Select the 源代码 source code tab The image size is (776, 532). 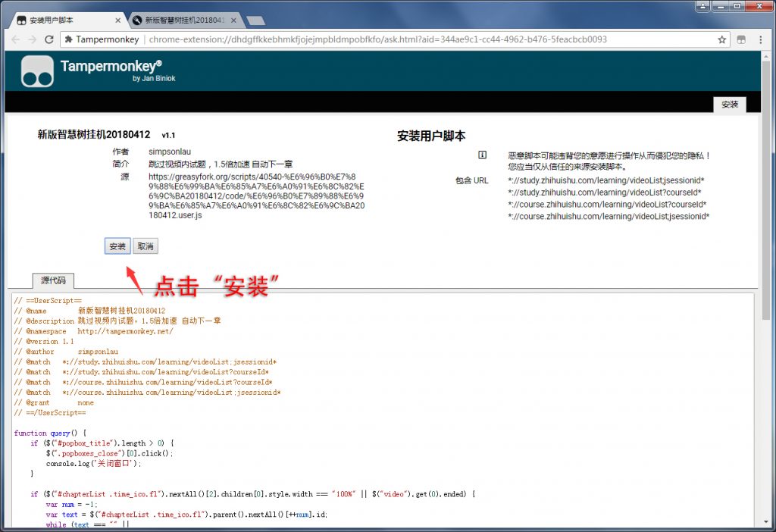(x=52, y=280)
